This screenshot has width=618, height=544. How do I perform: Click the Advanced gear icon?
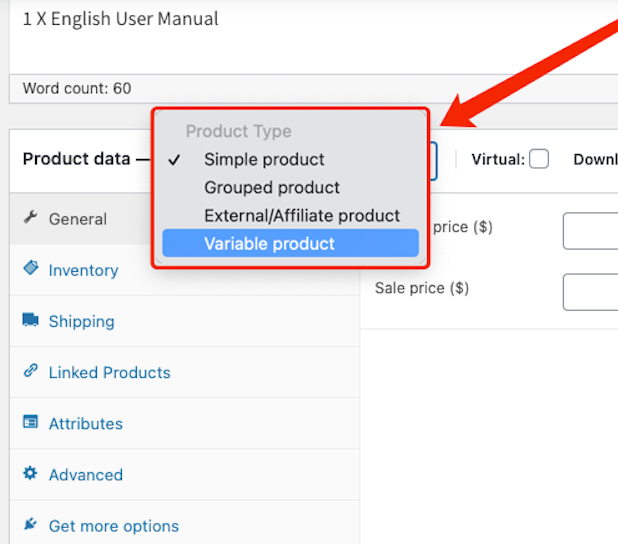click(30, 473)
